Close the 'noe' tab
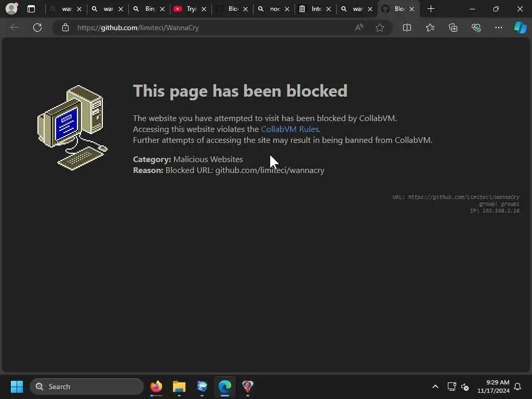This screenshot has width=532, height=399. [x=287, y=9]
